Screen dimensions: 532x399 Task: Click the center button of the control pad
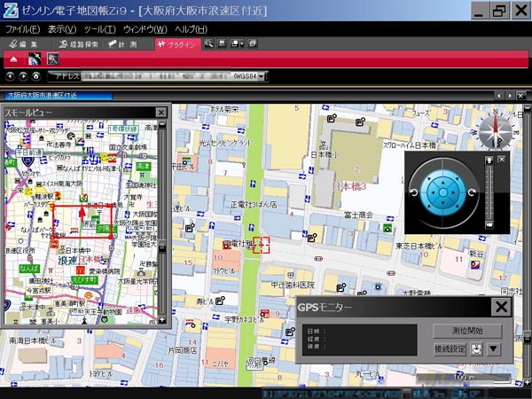442,192
